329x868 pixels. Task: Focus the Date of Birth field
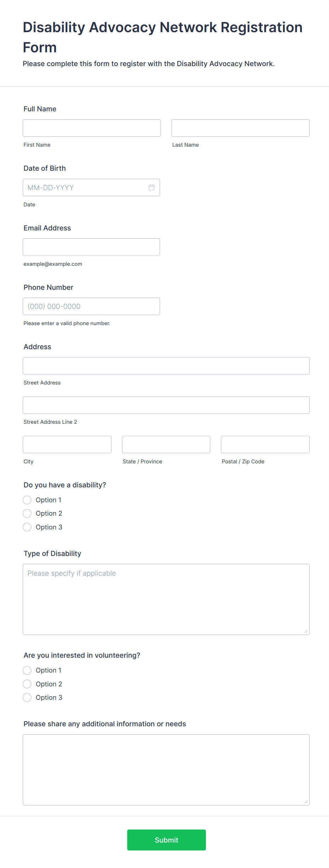[85, 187]
